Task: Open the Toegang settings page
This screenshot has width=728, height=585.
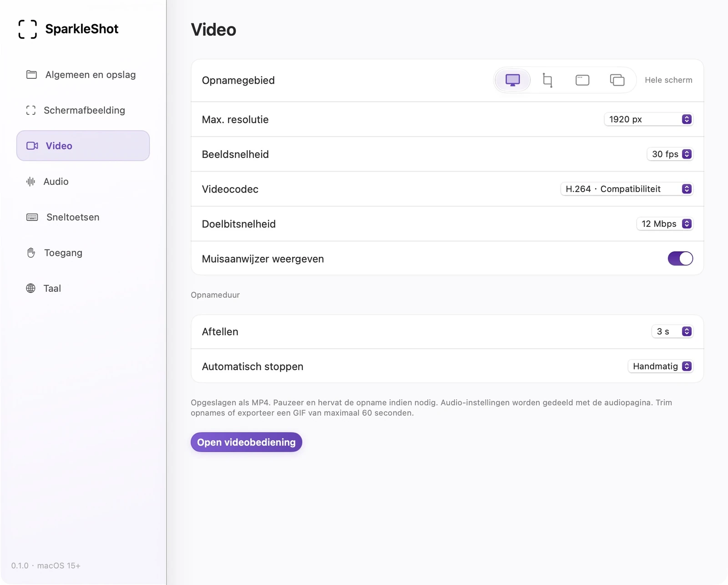Action: point(83,253)
